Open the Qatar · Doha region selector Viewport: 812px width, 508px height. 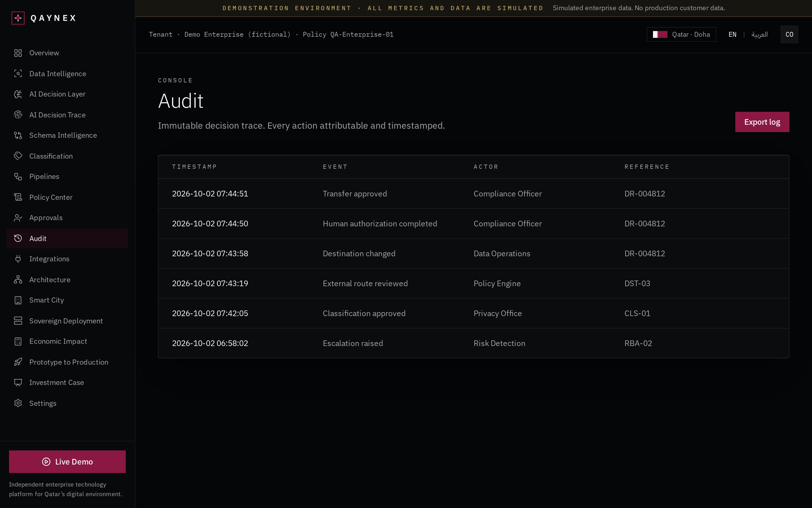[681, 34]
